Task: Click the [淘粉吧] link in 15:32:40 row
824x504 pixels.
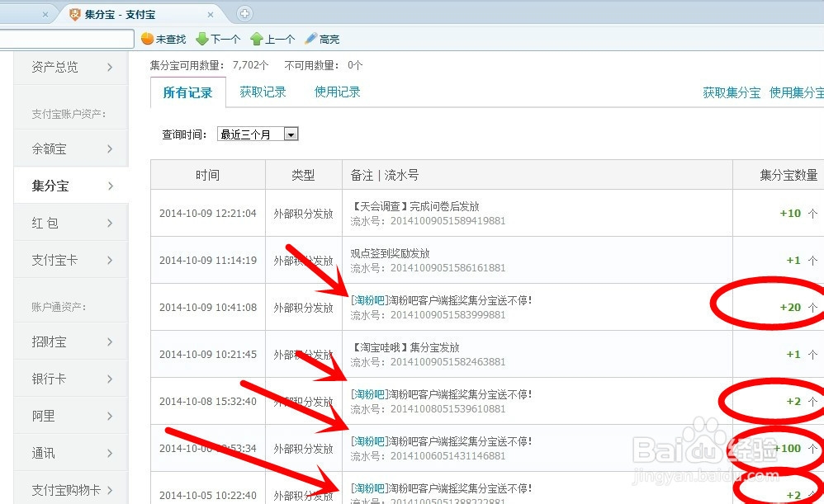Action: coord(369,394)
